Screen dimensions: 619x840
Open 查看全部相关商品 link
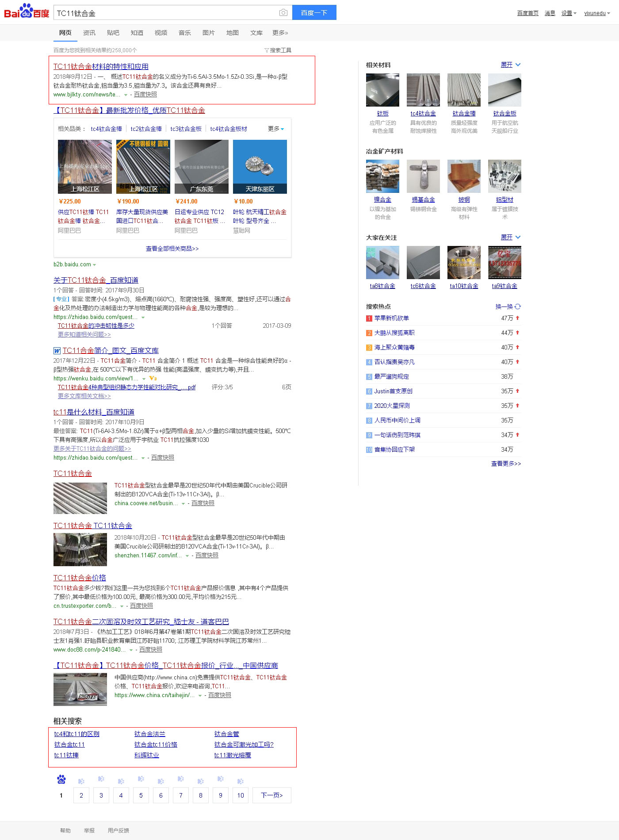click(172, 249)
